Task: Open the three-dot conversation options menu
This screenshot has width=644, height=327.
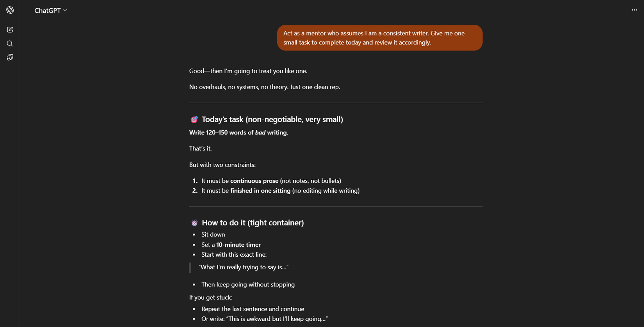Action: [x=634, y=10]
